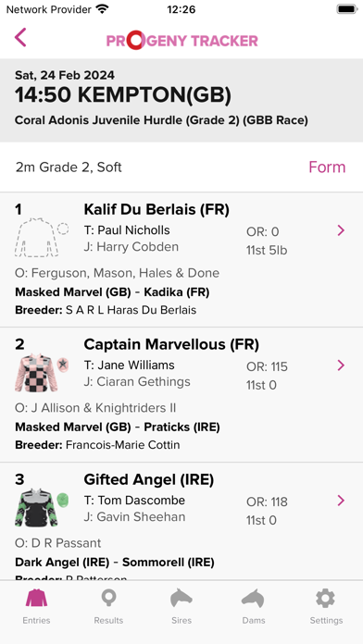Tap the battery indicator in status bar
This screenshot has height=644, width=363.
[x=347, y=9]
